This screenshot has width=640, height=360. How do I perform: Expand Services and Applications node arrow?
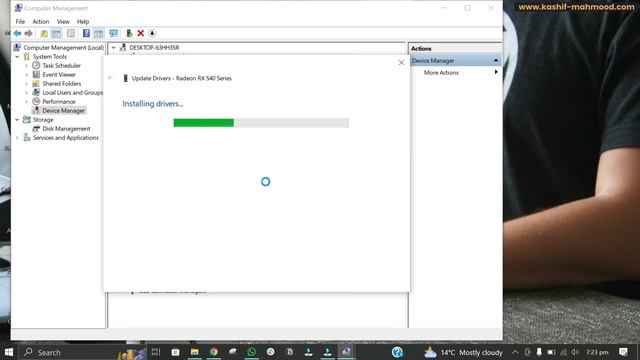click(x=17, y=138)
